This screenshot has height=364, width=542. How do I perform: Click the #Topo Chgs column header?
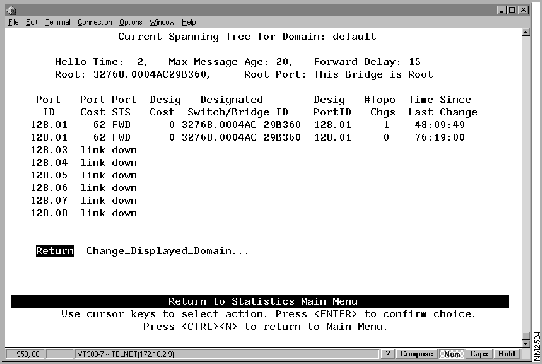pos(380,106)
